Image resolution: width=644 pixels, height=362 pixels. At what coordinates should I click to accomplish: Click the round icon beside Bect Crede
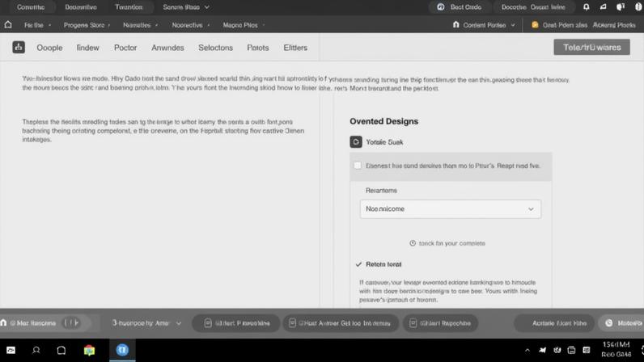(441, 7)
